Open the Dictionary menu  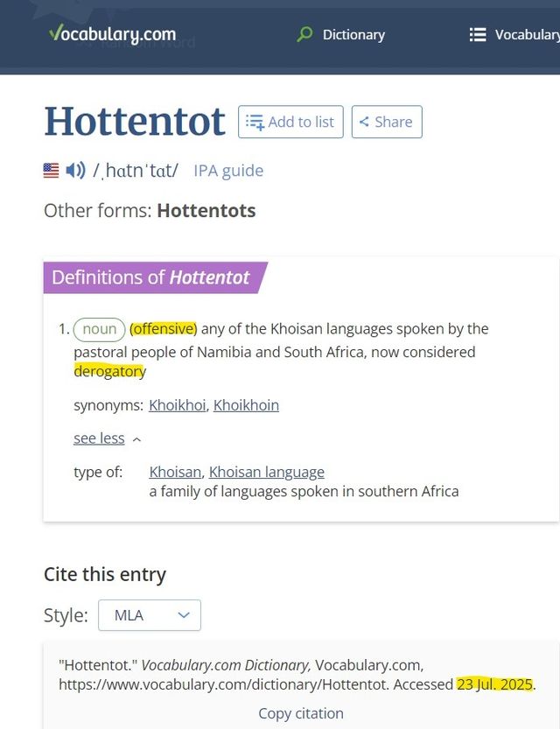coord(353,34)
